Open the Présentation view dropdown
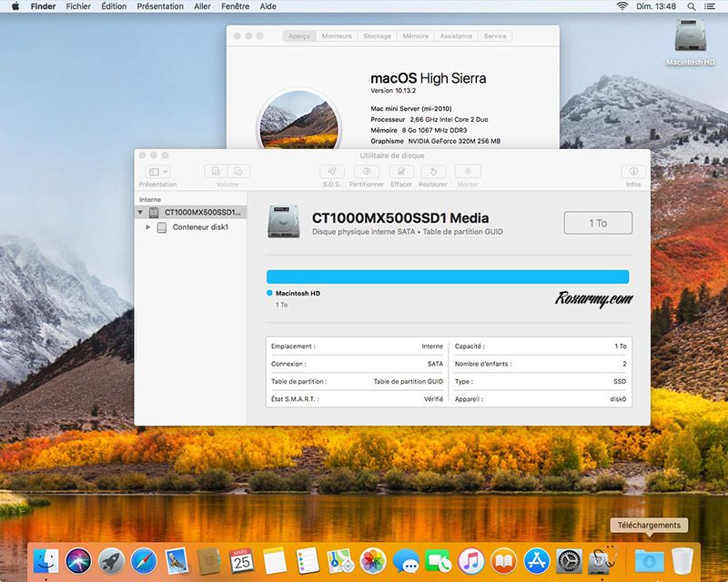This screenshot has width=728, height=582. pos(157,172)
